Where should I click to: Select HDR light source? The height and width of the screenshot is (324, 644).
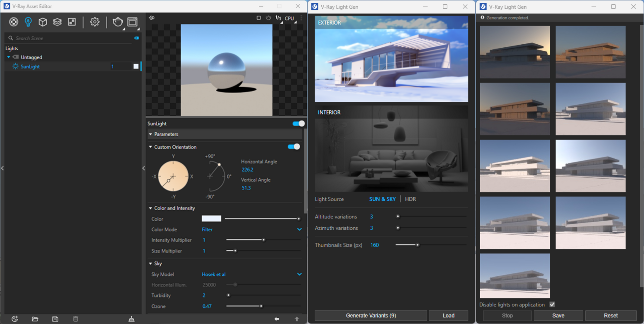410,199
